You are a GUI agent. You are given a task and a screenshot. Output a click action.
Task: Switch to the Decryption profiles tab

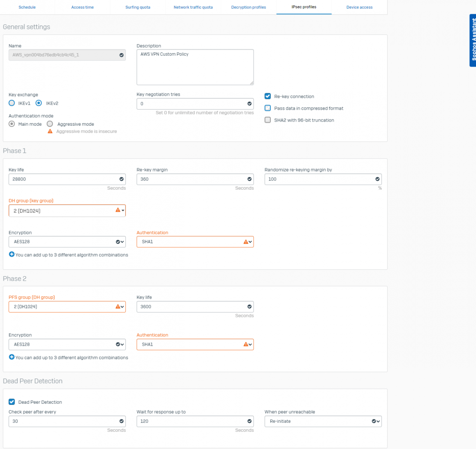tap(248, 7)
